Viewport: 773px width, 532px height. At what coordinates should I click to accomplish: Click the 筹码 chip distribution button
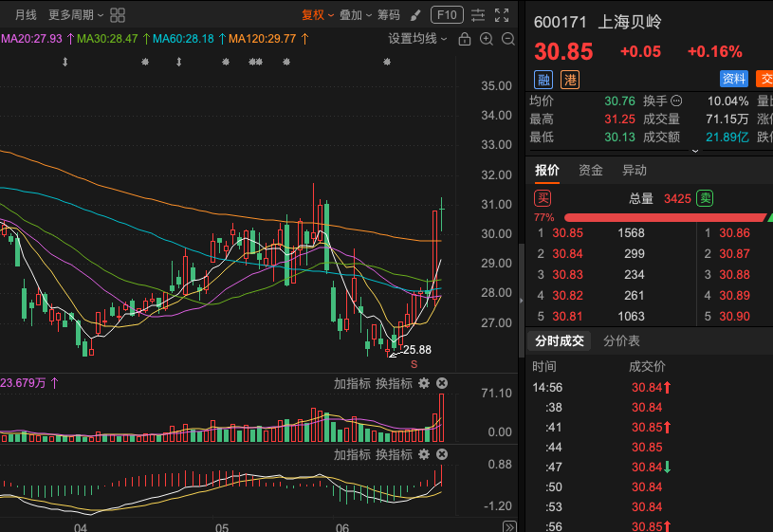tap(389, 15)
